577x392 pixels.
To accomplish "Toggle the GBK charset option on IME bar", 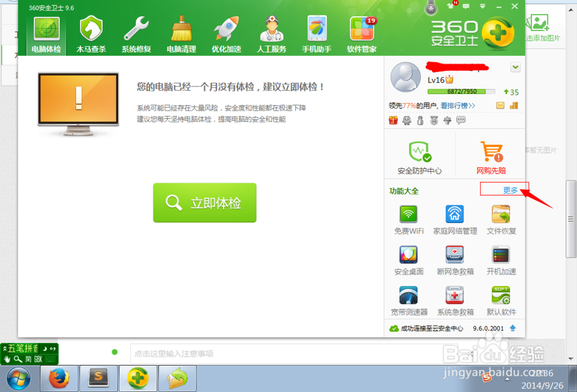I will [x=38, y=359].
